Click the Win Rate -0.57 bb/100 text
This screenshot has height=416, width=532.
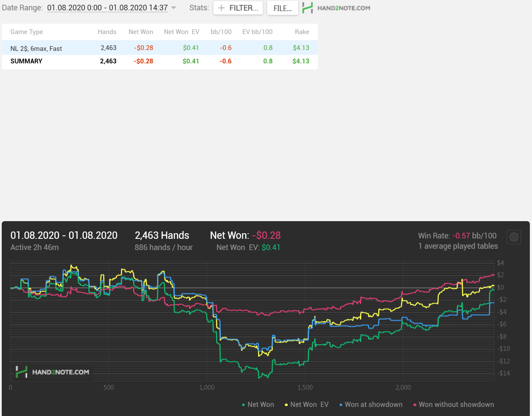457,236
